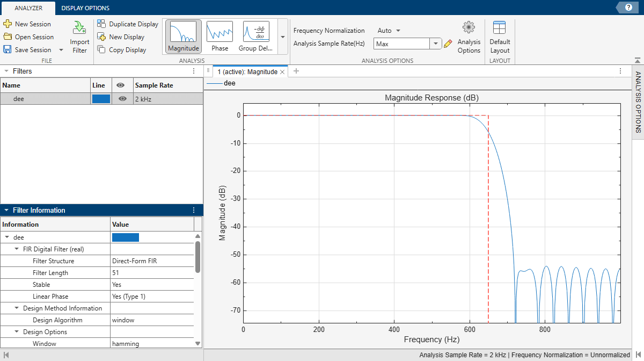Click the eye column header icon
Image resolution: width=644 pixels, height=361 pixels.
click(x=121, y=85)
